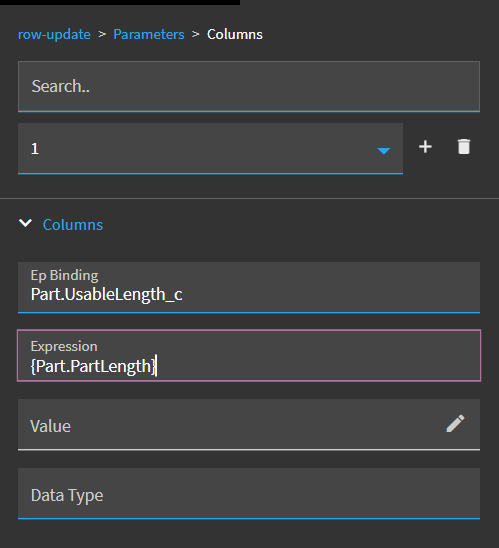Screen dimensions: 499x548
Task: Open the Value editor via pencil icon
Action: pos(455,424)
